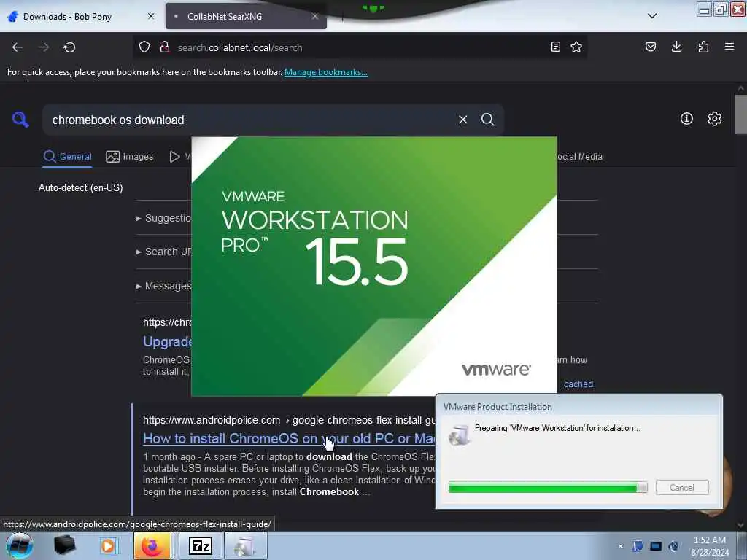This screenshot has width=747, height=560.
Task: Close the Downloads - Bob Pony tab
Action: [151, 16]
